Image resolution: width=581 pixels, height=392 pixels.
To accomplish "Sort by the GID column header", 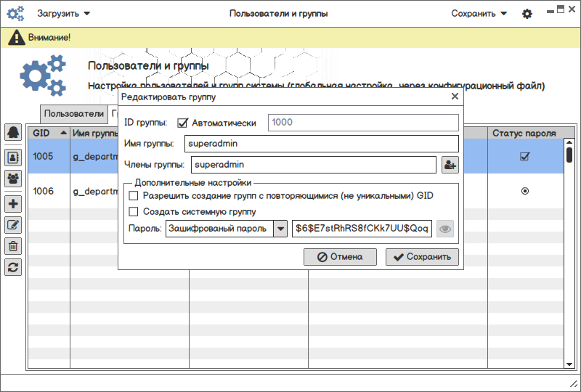I will coord(49,134).
